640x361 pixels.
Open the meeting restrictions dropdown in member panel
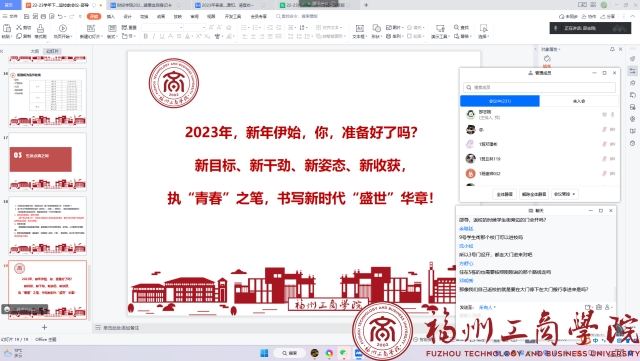(564, 194)
